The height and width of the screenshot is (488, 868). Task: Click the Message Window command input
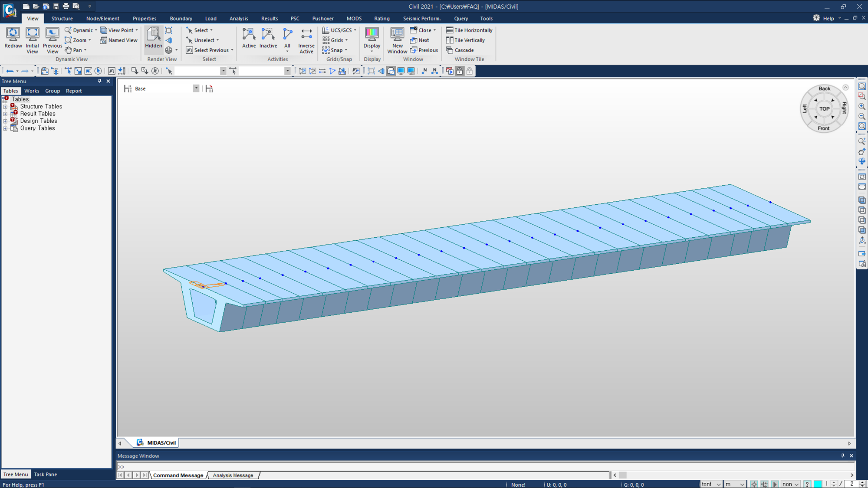coord(485,467)
